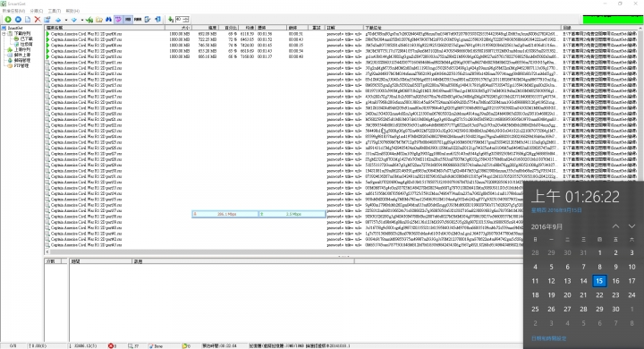This screenshot has height=349, width=644.
Task: Sort by the 下載位址 column header
Action: click(462, 28)
